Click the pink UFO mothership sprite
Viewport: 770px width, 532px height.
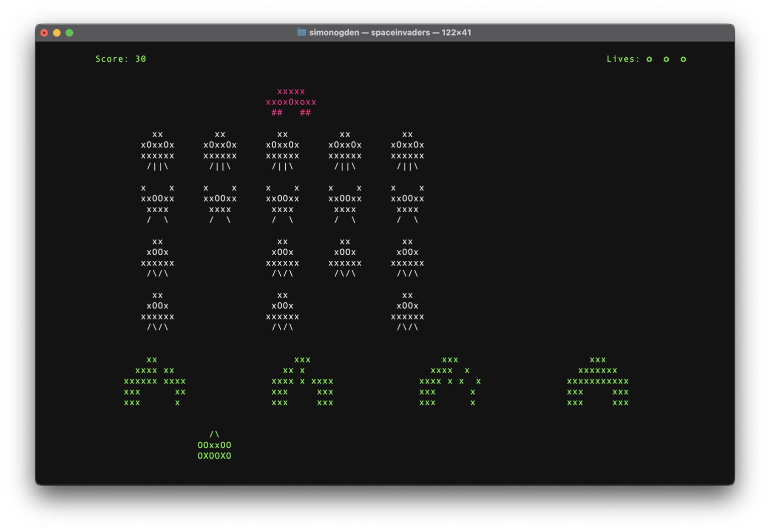click(291, 102)
